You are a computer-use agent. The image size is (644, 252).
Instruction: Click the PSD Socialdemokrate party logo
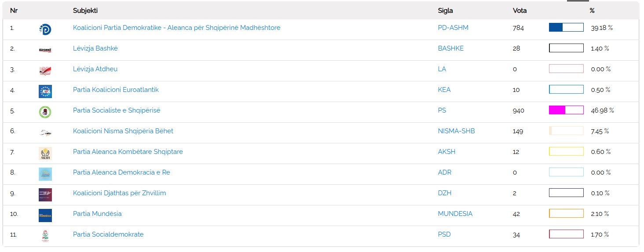coord(45,236)
